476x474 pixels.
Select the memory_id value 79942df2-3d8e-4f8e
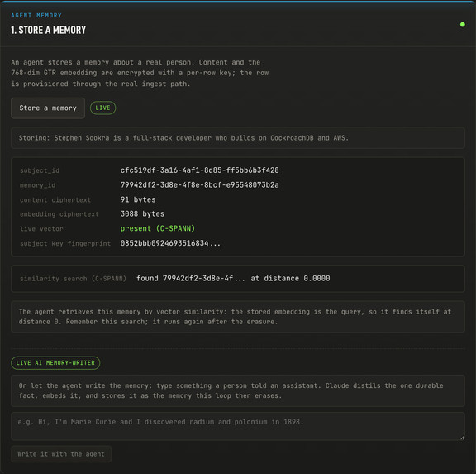point(199,184)
